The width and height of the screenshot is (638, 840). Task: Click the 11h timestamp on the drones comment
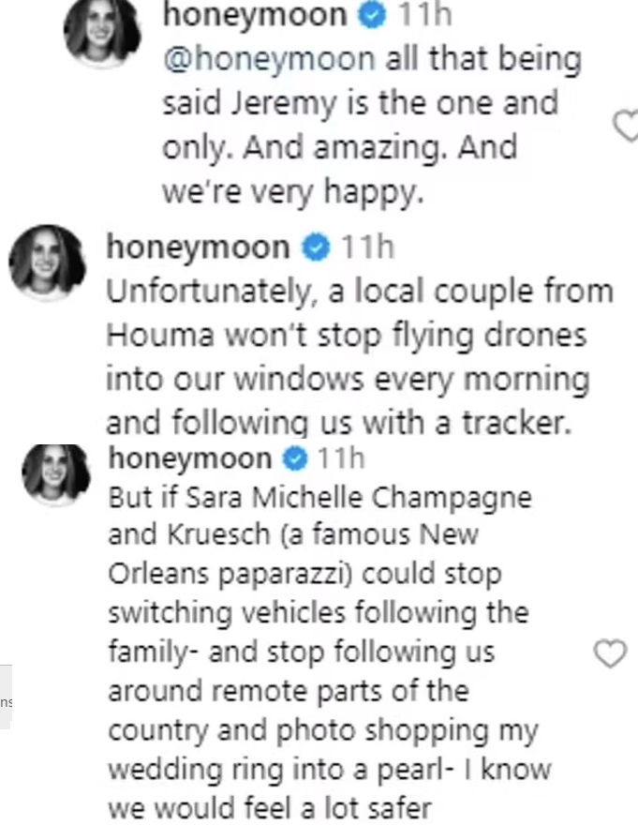click(366, 248)
